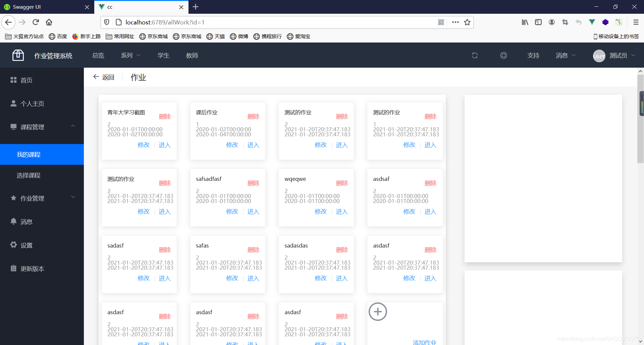Open new browser tab with plus
The width and height of the screenshot is (644, 345).
(x=196, y=7)
